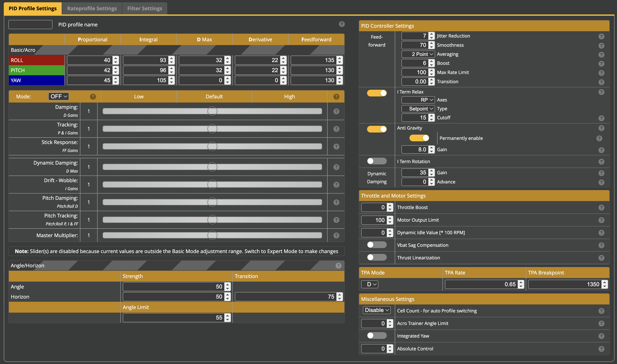Click help icon for Angle/Horizon section
This screenshot has width=617, height=364.
point(338,266)
